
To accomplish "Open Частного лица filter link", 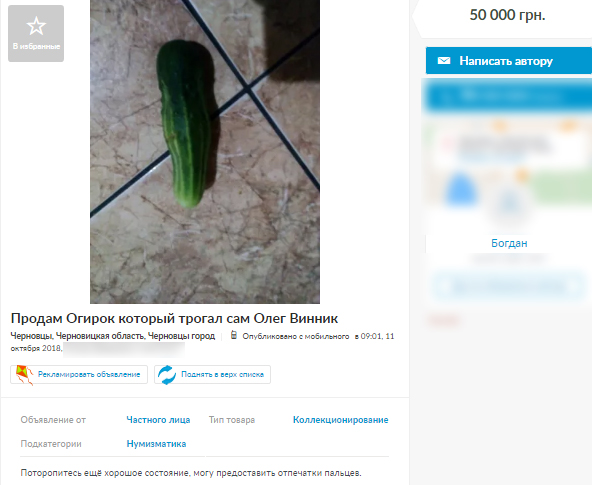I will (158, 420).
